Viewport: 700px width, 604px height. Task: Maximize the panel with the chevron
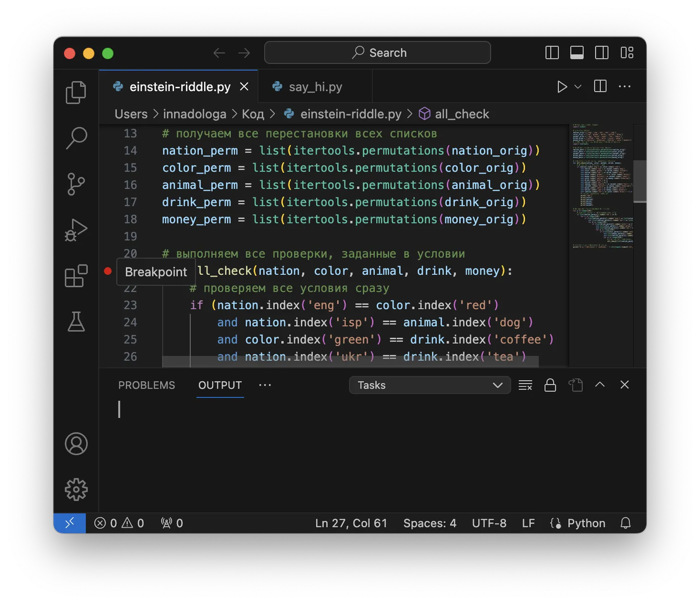(x=600, y=385)
